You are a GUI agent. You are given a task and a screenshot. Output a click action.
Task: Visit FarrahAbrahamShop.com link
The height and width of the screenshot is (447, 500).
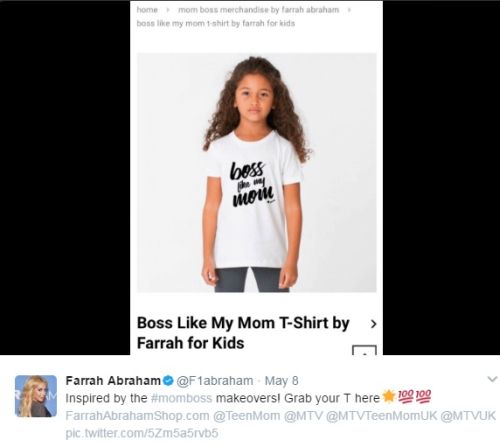click(x=137, y=416)
